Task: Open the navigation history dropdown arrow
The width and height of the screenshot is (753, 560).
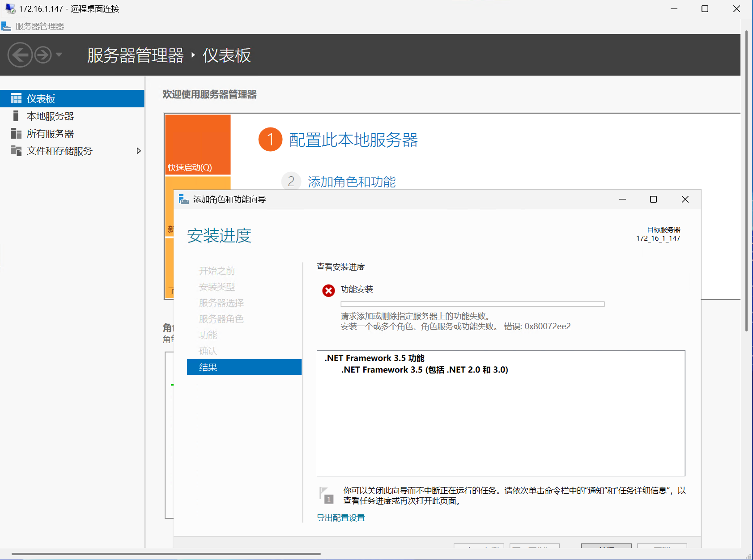Action: coord(59,55)
